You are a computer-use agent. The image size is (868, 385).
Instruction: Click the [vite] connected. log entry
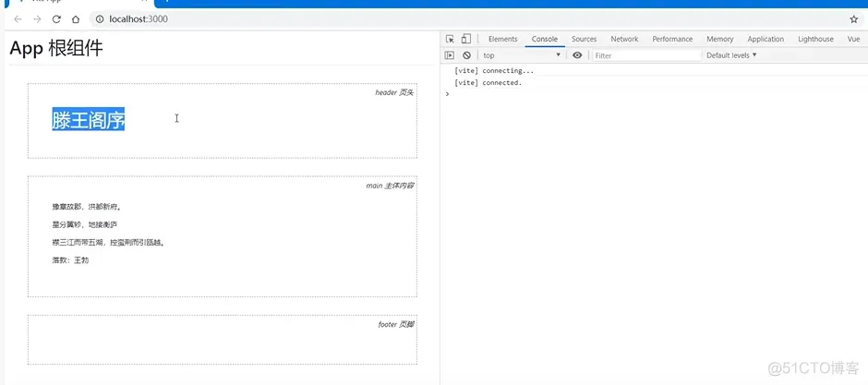[x=488, y=83]
